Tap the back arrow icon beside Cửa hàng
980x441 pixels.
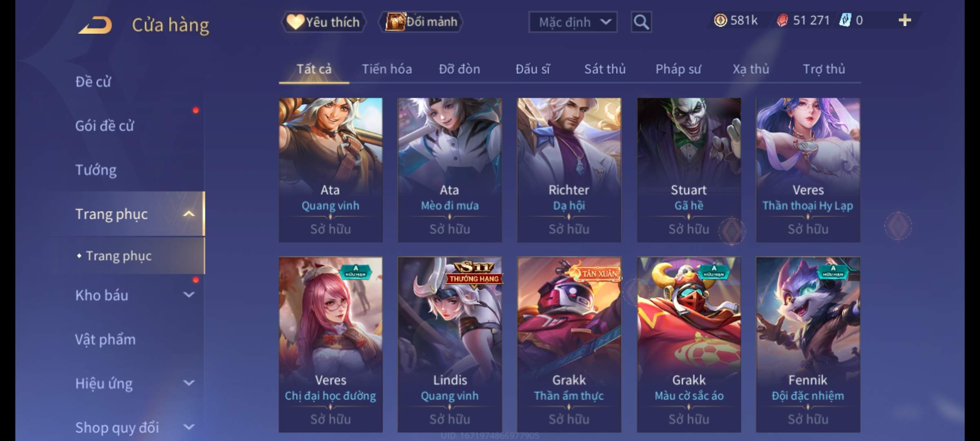[x=95, y=25]
